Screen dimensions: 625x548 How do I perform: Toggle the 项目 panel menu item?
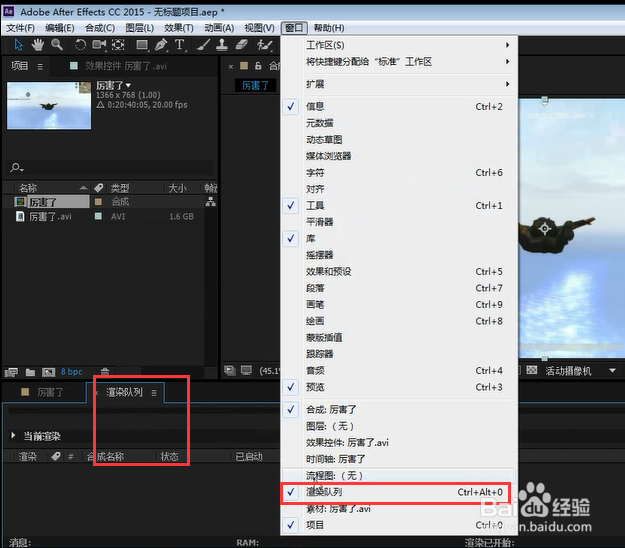click(400, 525)
